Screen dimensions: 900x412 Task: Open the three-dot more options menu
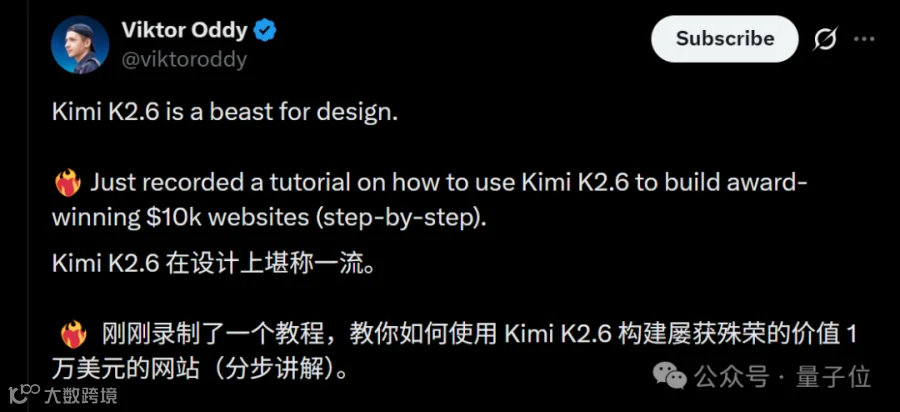point(864,39)
